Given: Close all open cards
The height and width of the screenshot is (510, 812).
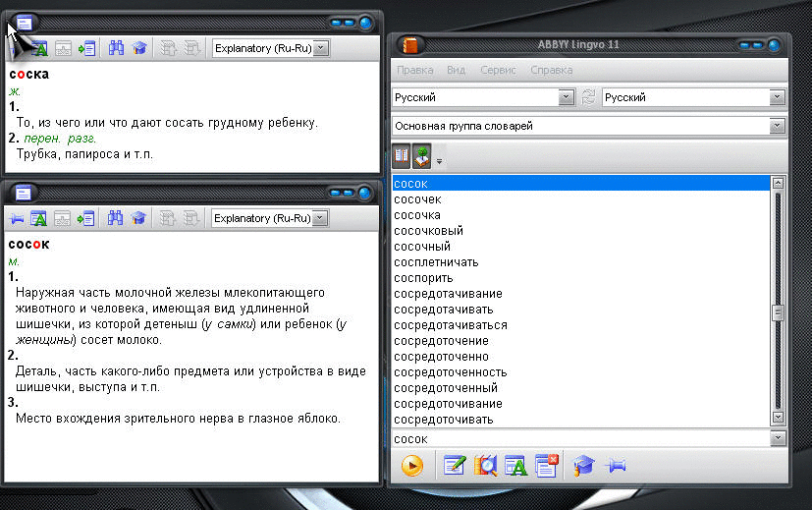Looking at the screenshot, I should click(x=546, y=466).
